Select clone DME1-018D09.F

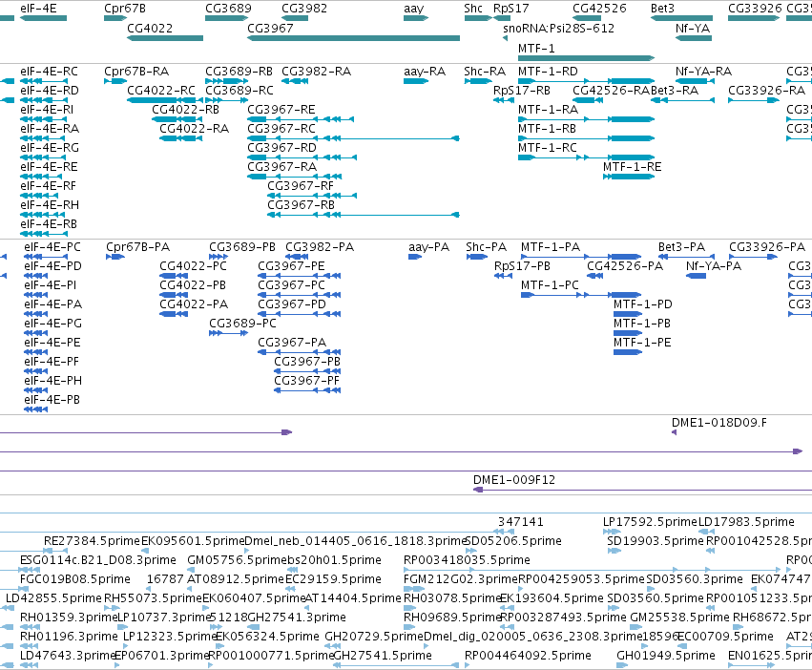click(719, 423)
